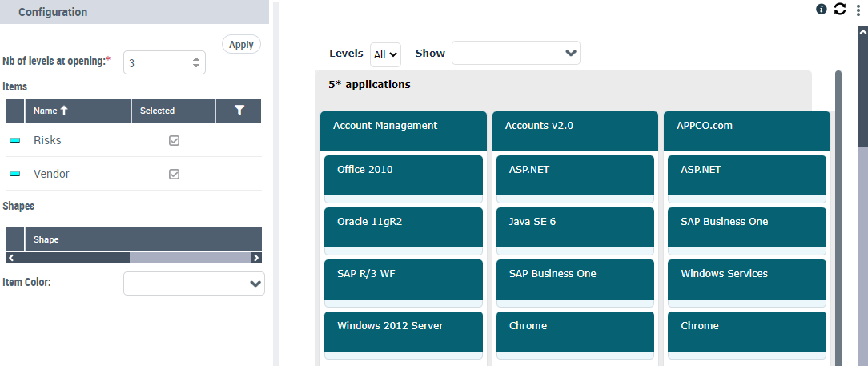Click the levels number stepper arrows
Image resolution: width=868 pixels, height=366 pixels.
[x=196, y=62]
